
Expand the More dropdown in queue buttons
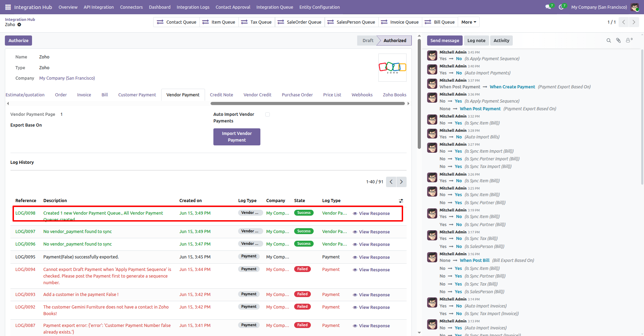[x=469, y=22]
